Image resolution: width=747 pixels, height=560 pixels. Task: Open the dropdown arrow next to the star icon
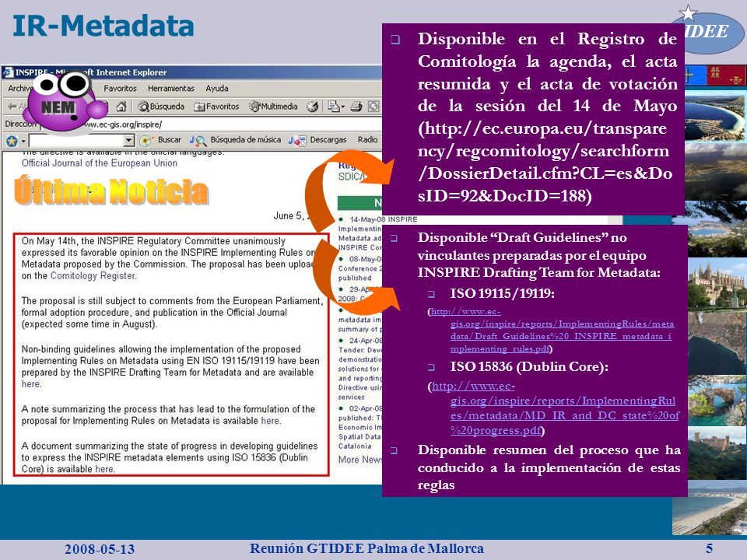(23, 141)
